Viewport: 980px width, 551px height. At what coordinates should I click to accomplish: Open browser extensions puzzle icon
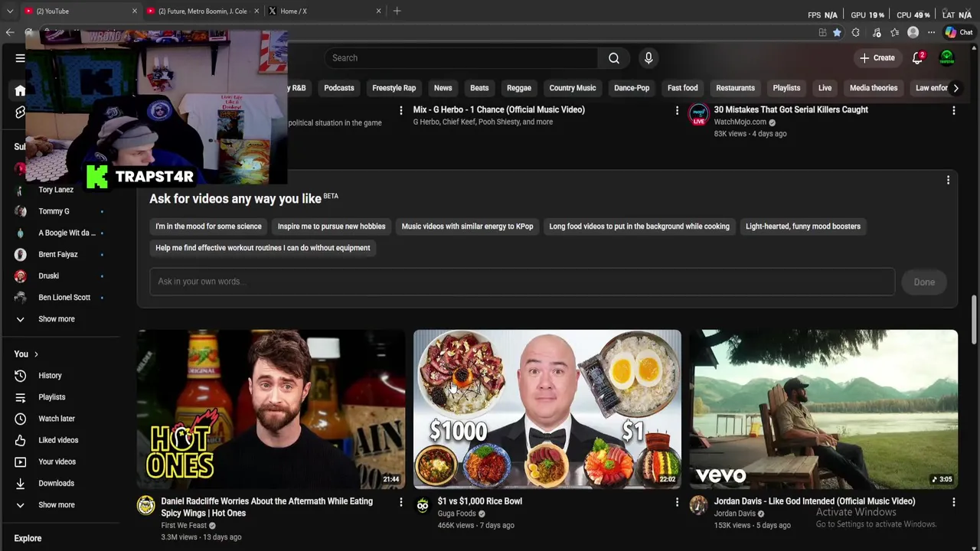pyautogui.click(x=855, y=32)
